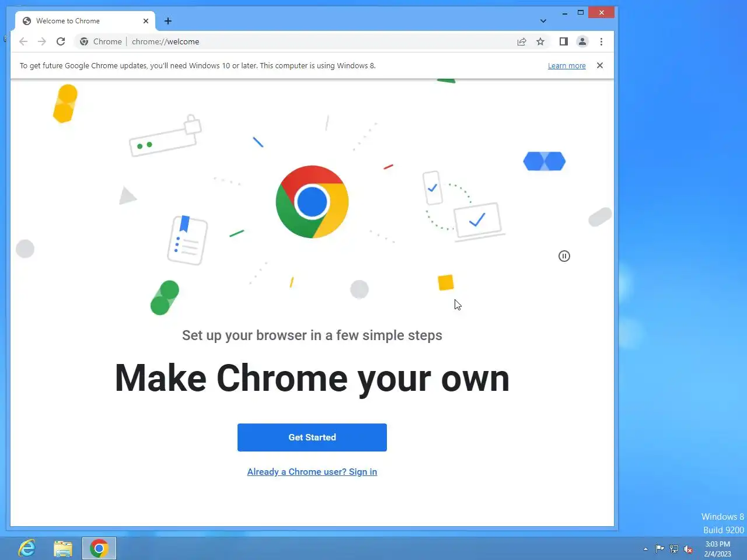Image resolution: width=747 pixels, height=560 pixels.
Task: Minimize the Chrome window
Action: pyautogui.click(x=565, y=13)
